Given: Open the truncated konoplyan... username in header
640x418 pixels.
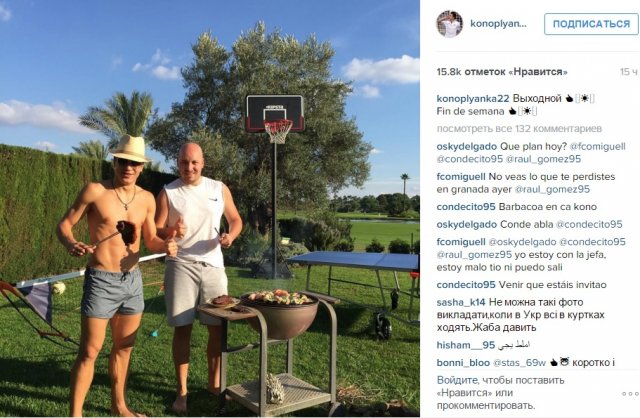Looking at the screenshot, I should (x=498, y=24).
